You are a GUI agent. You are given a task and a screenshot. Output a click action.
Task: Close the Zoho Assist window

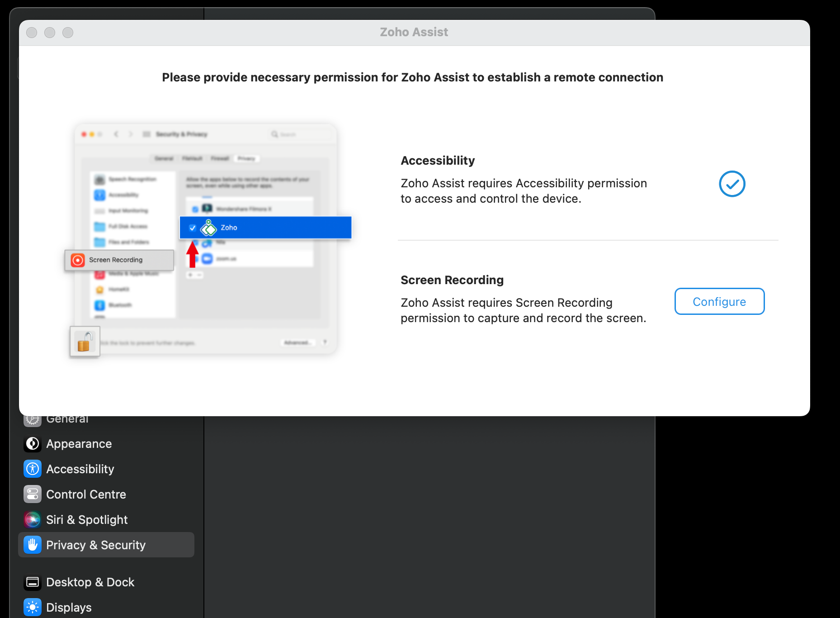pos(32,33)
